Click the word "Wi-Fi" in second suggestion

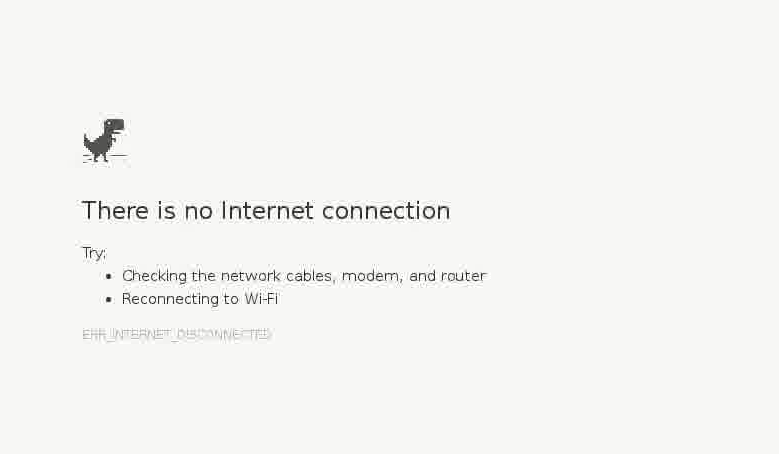point(261,299)
